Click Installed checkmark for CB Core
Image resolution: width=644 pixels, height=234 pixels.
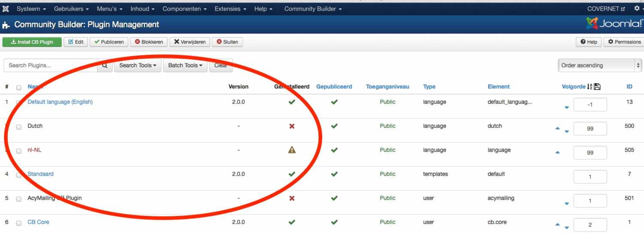292,222
